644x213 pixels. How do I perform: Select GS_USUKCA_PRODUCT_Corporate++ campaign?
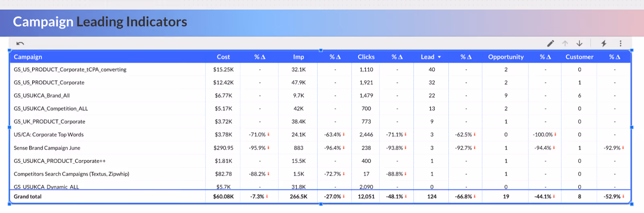pos(60,161)
